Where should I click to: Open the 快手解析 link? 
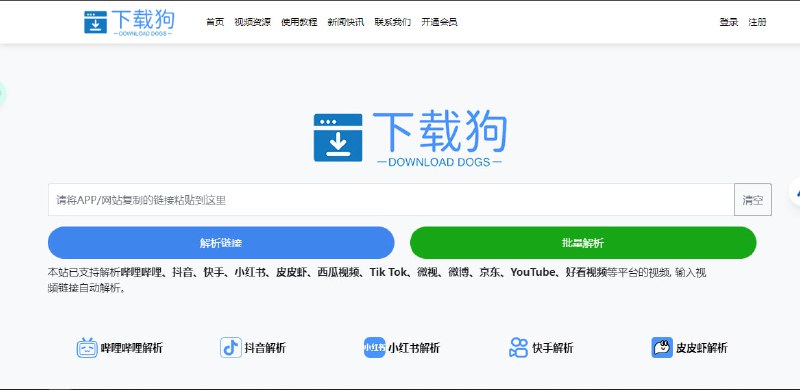click(553, 348)
